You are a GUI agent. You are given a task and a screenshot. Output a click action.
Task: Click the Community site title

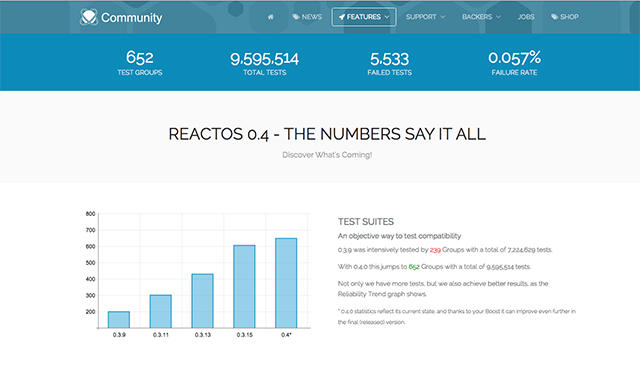131,18
